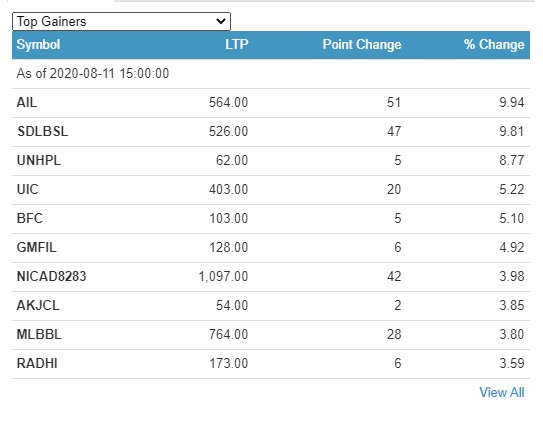This screenshot has width=543, height=423.
Task: Select the RADHI symbol
Action: [37, 363]
